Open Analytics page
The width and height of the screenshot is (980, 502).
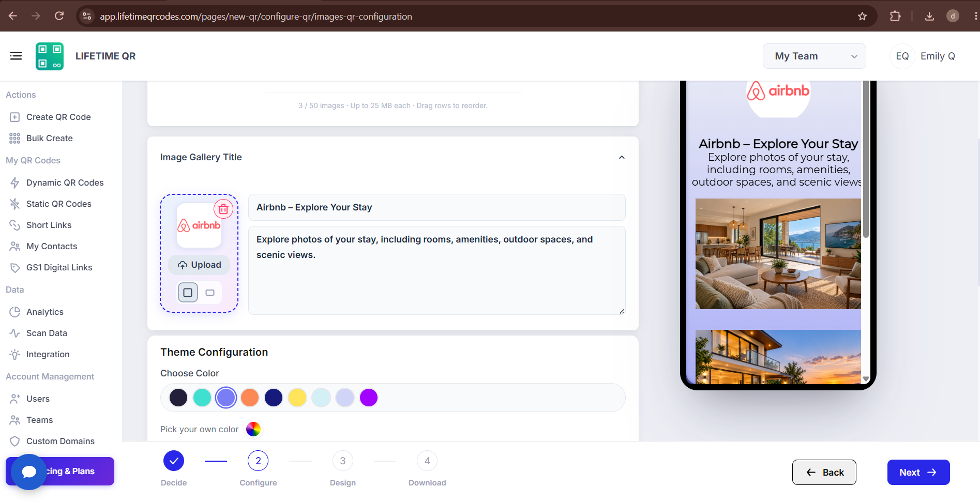pyautogui.click(x=45, y=312)
